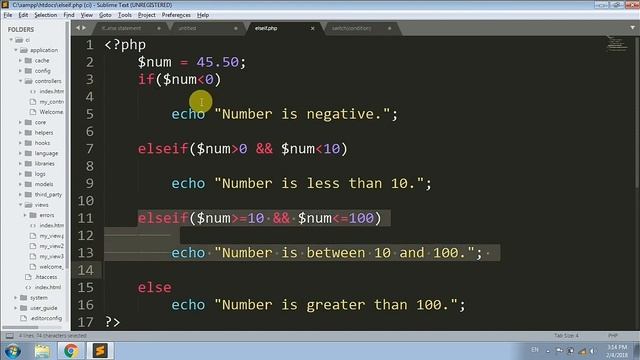Screen dimensions: 640x360
Task: Open the Edit menu
Action: (23, 15)
